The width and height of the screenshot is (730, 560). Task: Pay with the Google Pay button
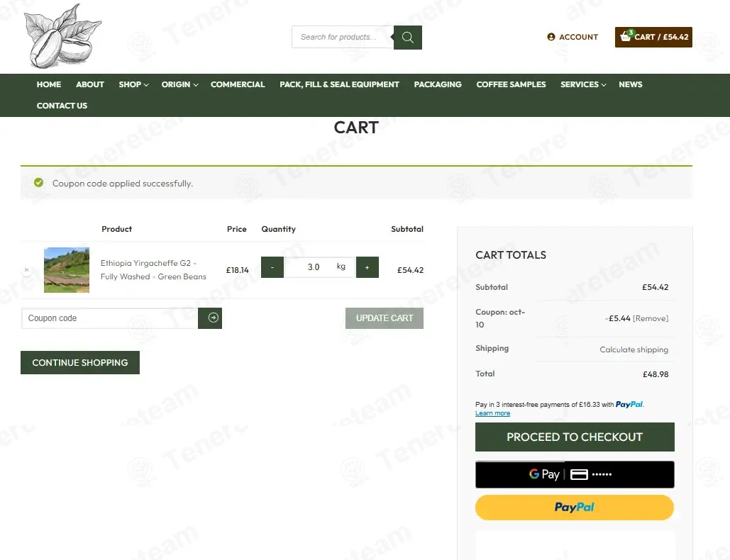(x=574, y=474)
